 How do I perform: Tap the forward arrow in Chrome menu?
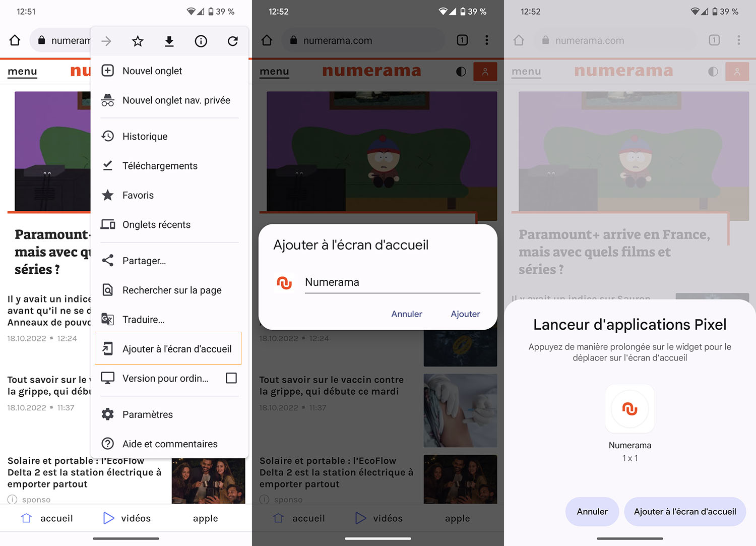(x=106, y=41)
